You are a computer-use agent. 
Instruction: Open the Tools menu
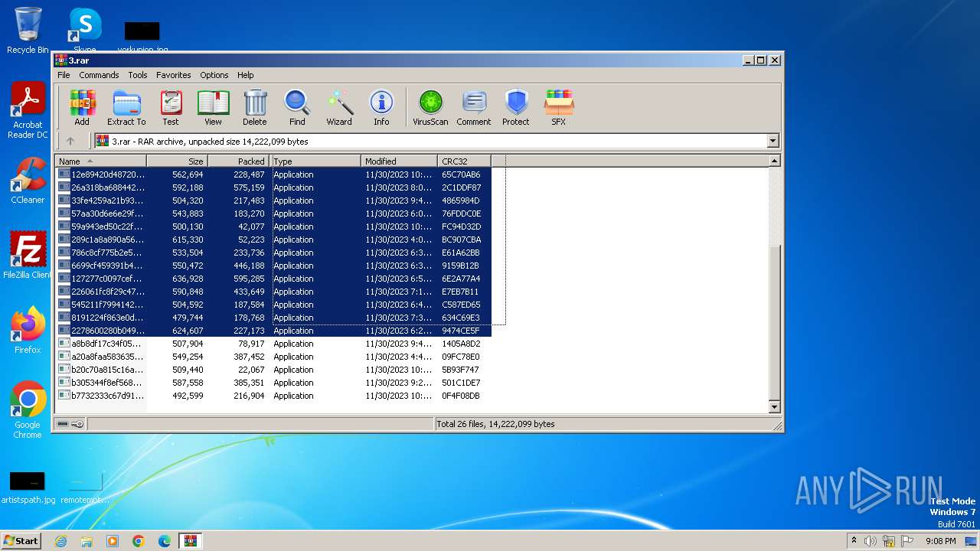click(138, 75)
